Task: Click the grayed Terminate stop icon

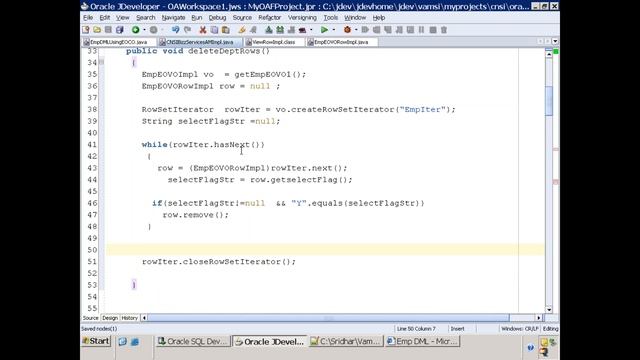Action: [433, 30]
